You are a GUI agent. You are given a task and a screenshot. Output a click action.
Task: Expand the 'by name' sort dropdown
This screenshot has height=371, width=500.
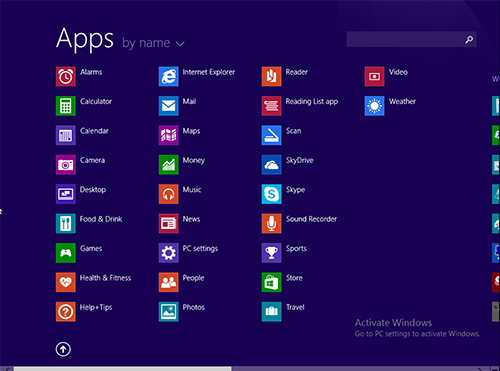(153, 43)
